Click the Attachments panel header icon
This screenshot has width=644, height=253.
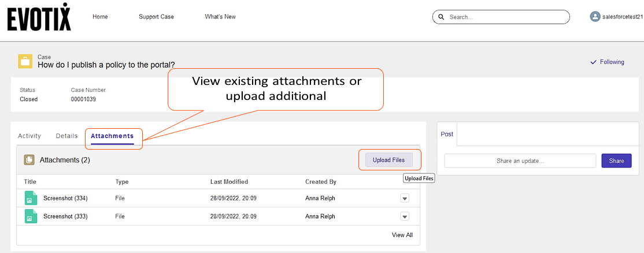pyautogui.click(x=29, y=160)
